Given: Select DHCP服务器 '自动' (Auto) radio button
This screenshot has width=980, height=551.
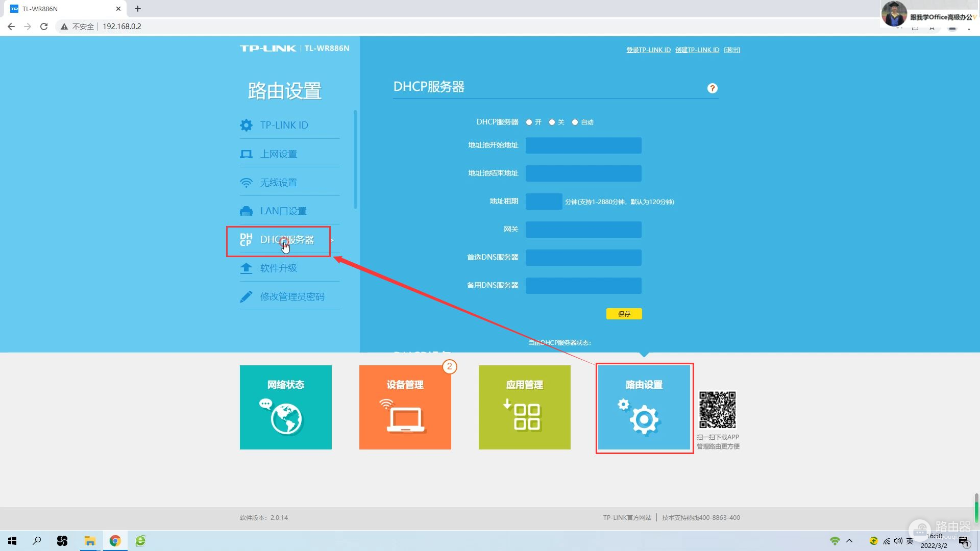Looking at the screenshot, I should (575, 122).
